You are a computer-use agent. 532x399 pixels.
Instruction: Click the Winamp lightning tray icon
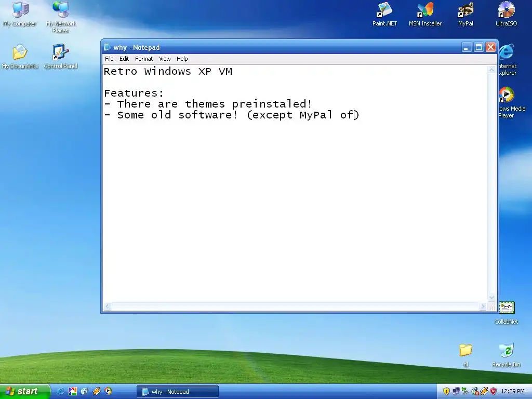[x=484, y=392]
